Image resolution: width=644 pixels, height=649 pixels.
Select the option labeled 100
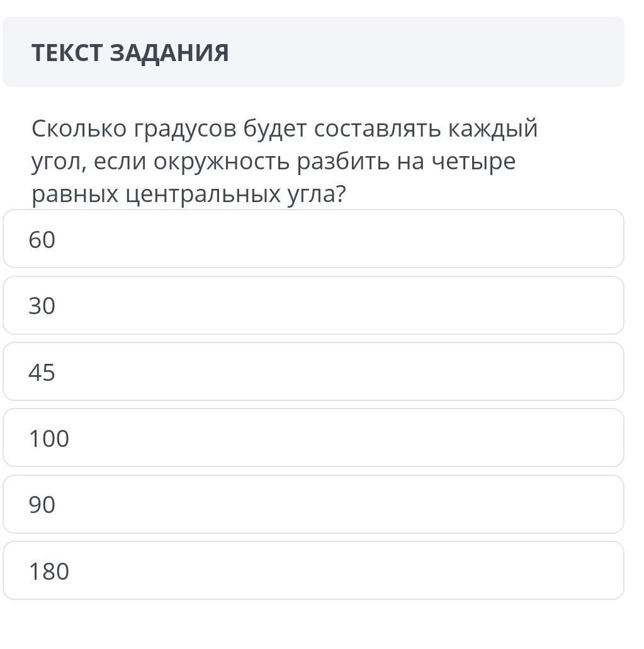[314, 438]
